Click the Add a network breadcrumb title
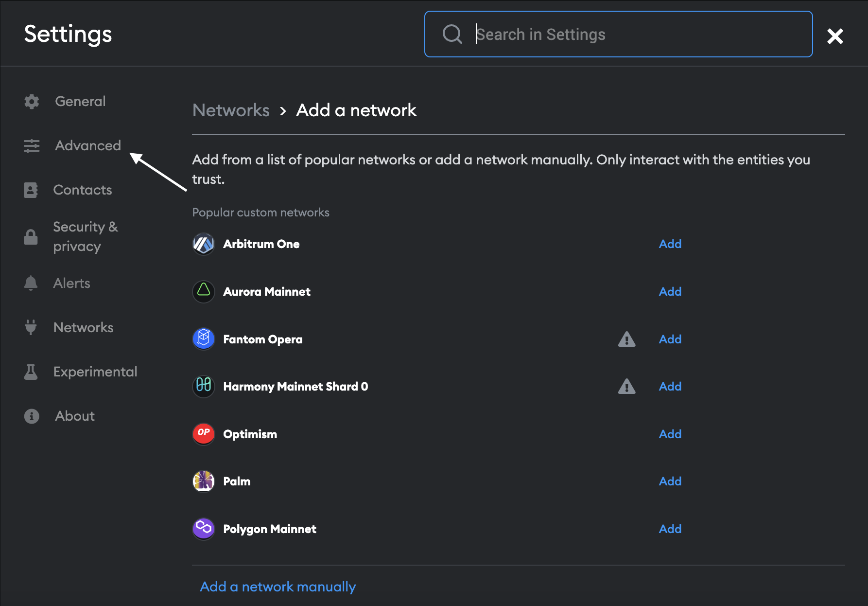 pos(356,110)
